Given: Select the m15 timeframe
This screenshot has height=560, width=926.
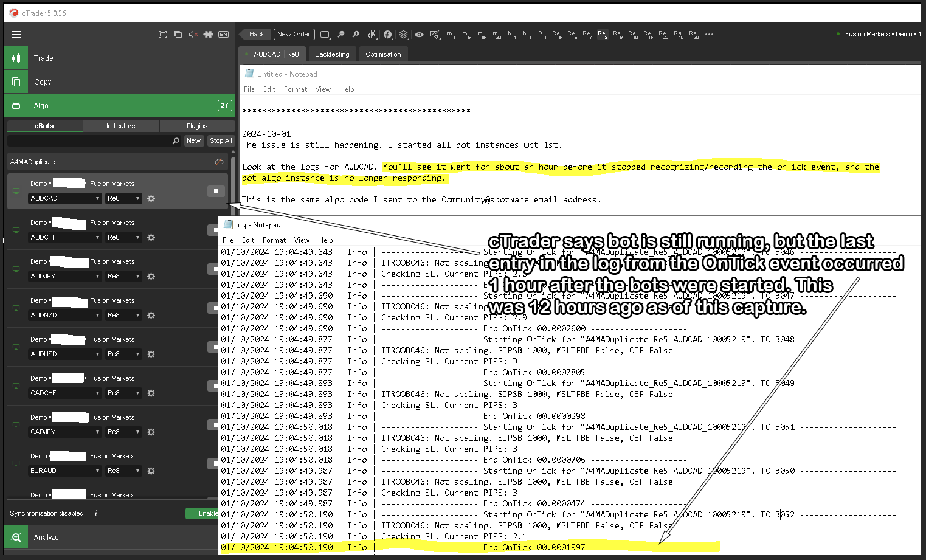Looking at the screenshot, I should coord(482,35).
